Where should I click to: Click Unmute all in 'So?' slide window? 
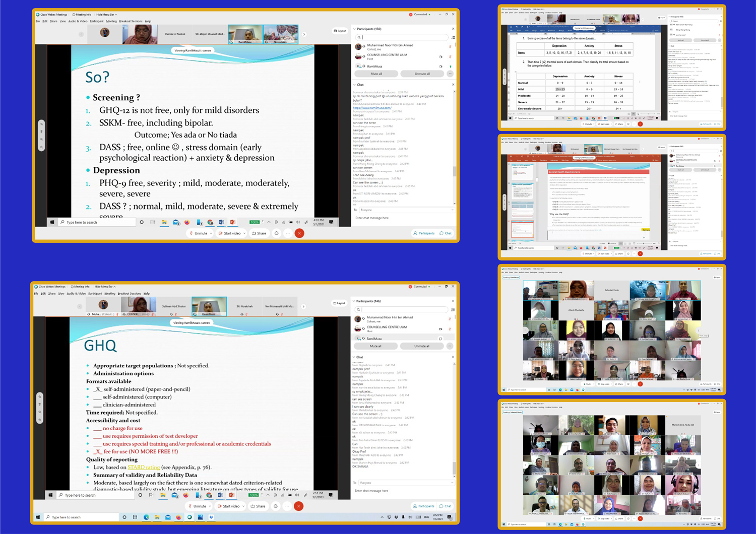point(422,74)
